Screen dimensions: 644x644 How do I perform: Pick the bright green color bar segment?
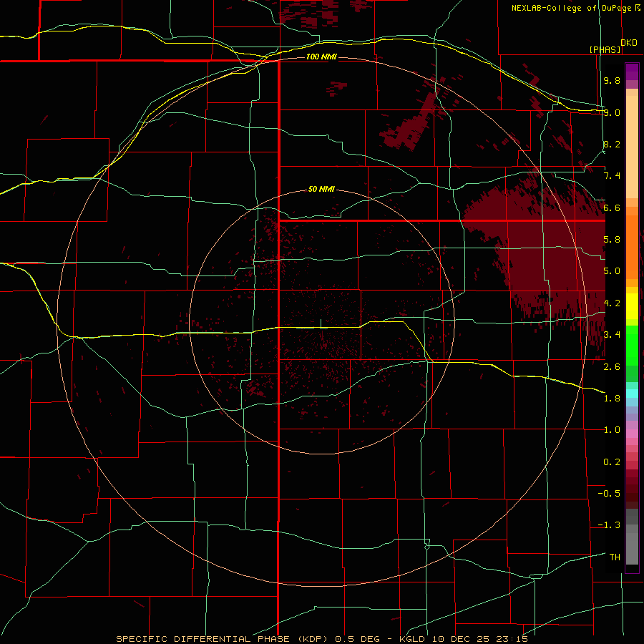pos(632,345)
